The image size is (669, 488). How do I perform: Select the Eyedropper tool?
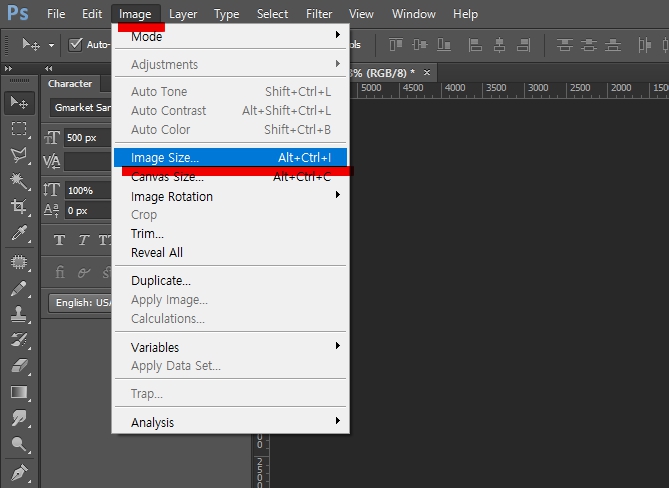point(19,233)
